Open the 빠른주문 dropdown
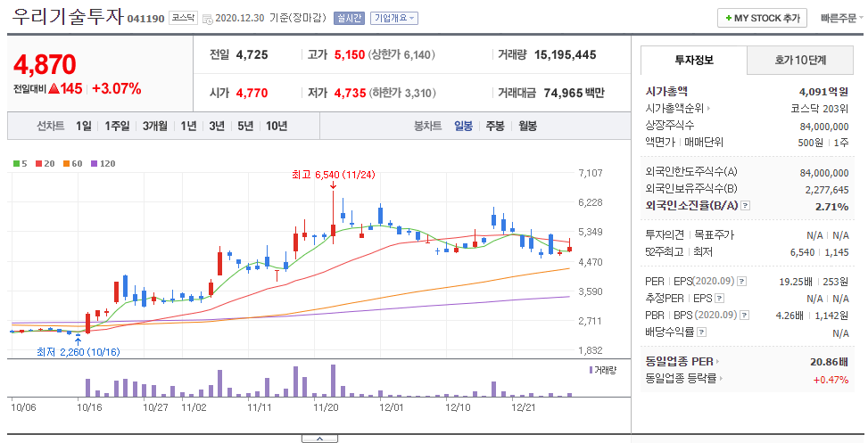 [841, 18]
